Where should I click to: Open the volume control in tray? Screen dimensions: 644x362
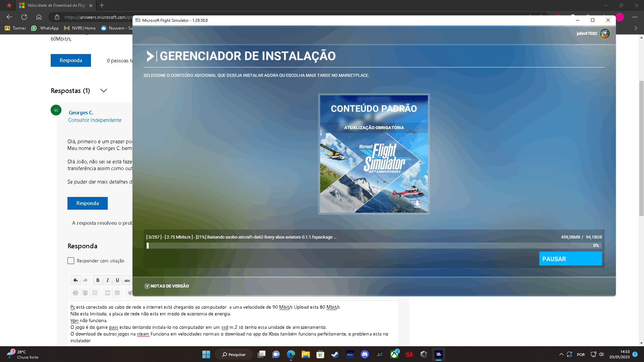coord(601,354)
